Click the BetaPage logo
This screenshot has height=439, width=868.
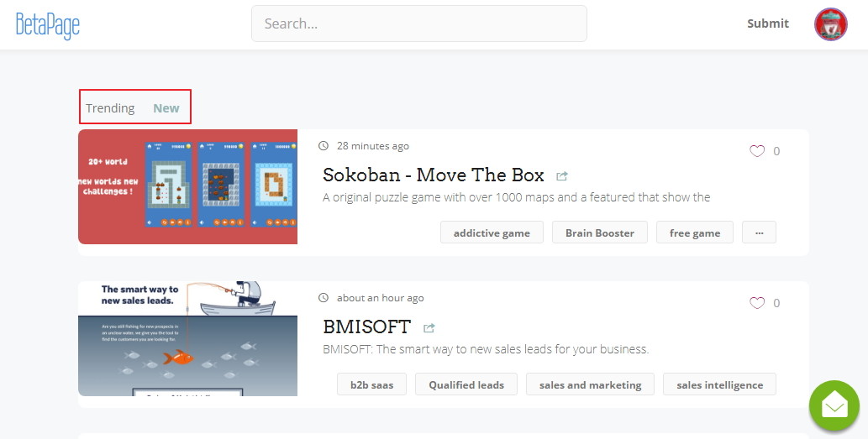pyautogui.click(x=48, y=24)
